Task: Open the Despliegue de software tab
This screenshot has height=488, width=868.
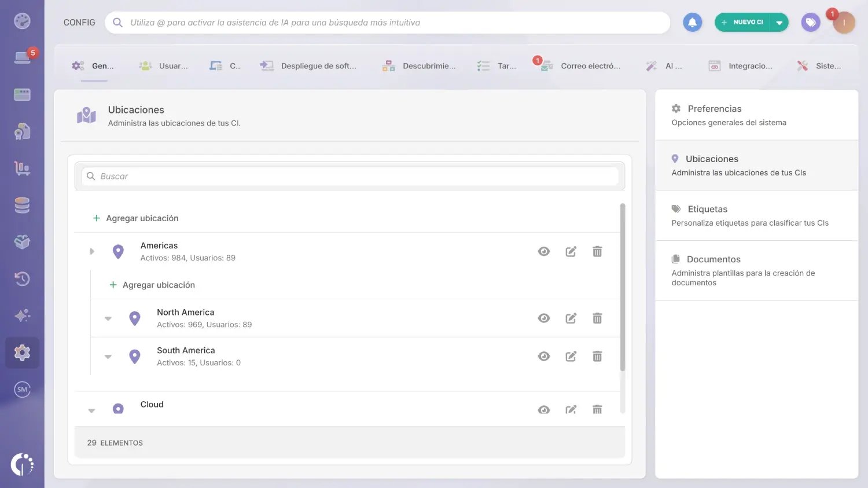Action: (x=308, y=66)
